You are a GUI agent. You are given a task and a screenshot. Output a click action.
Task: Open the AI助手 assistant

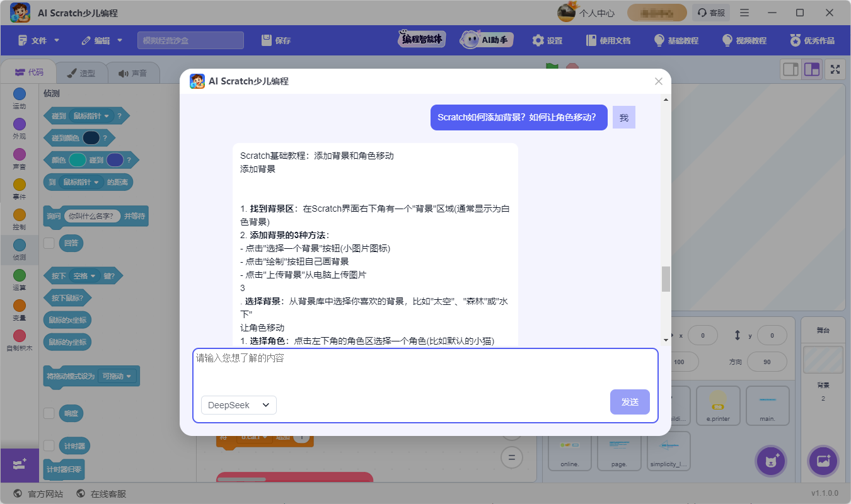(x=485, y=40)
